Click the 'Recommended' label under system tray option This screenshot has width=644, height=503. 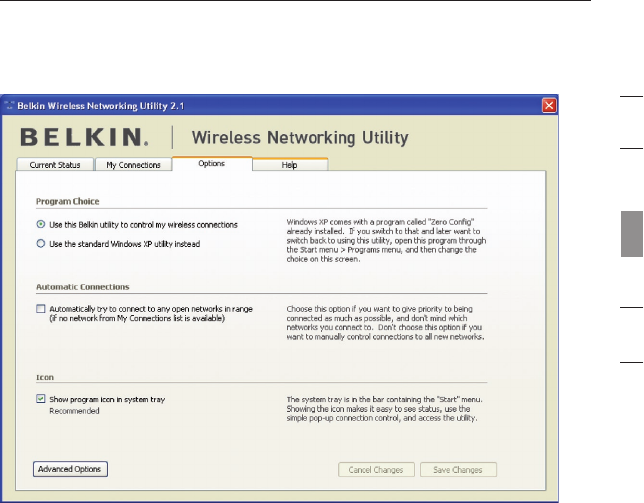[74, 411]
